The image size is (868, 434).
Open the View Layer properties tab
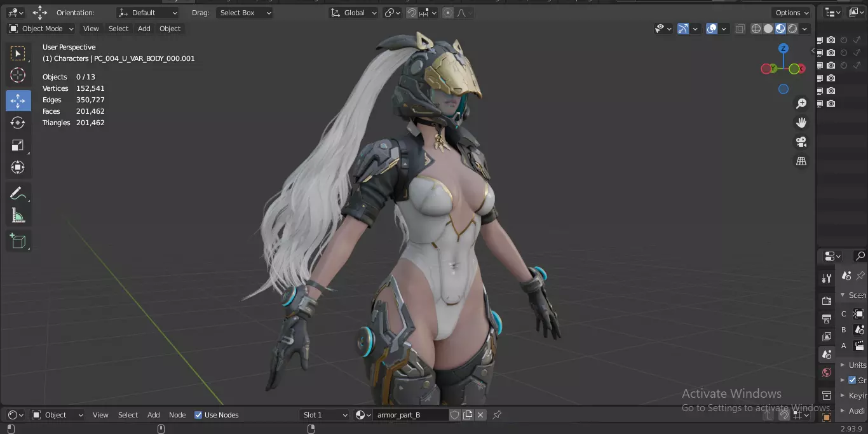pos(827,336)
